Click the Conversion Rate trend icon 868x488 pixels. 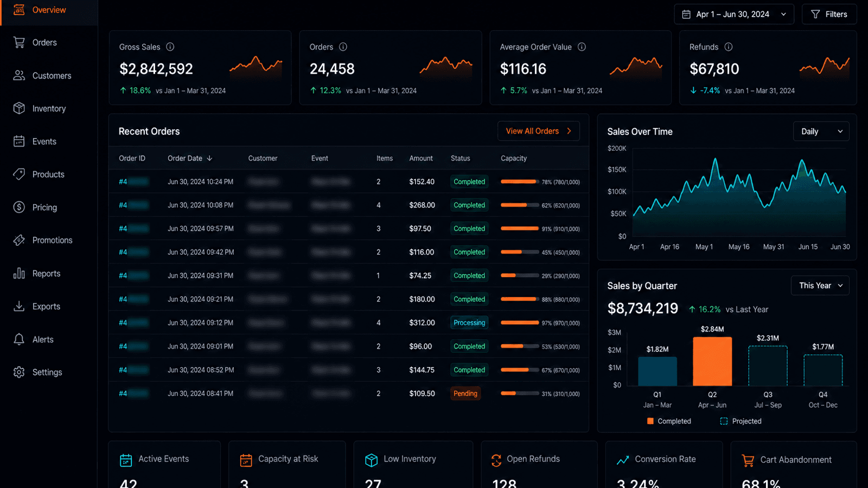623,460
